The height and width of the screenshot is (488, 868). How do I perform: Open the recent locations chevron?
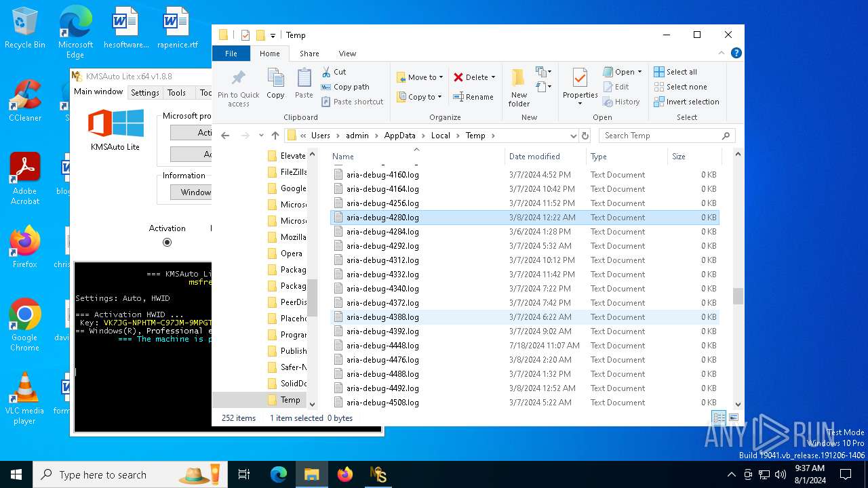pos(261,136)
